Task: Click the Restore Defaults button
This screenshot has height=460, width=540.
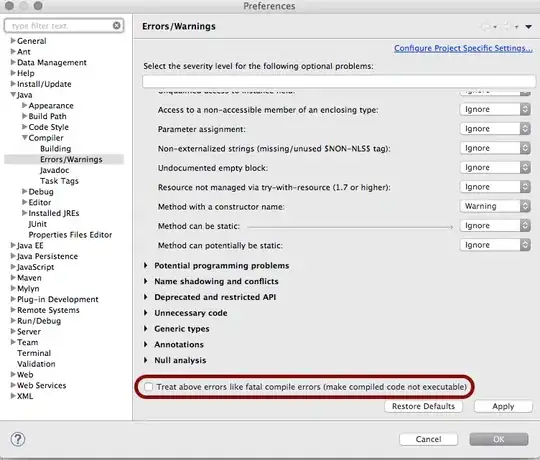Action: click(x=423, y=406)
